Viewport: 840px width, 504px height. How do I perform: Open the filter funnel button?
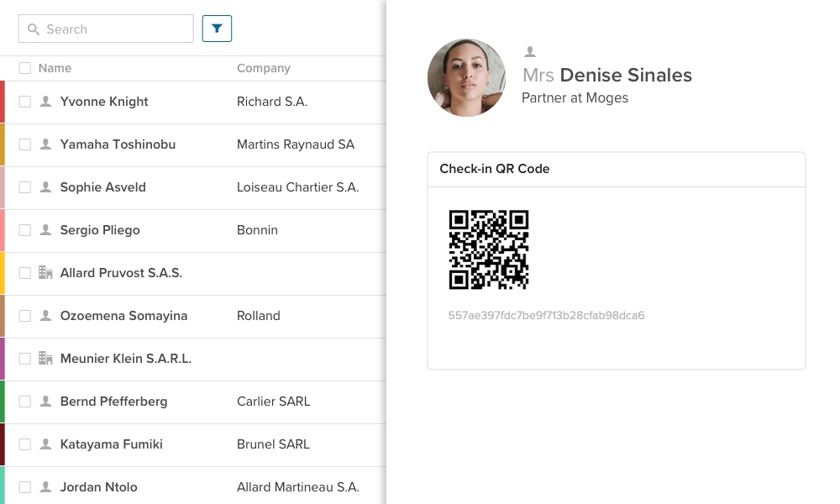(217, 29)
